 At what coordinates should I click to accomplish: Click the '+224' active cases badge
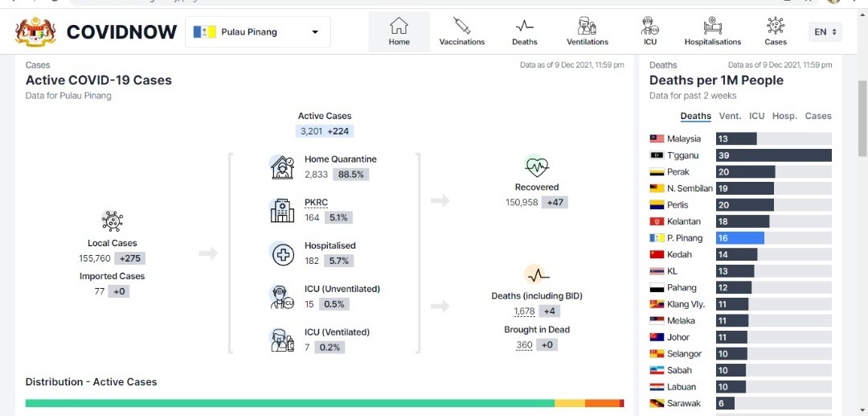click(339, 131)
